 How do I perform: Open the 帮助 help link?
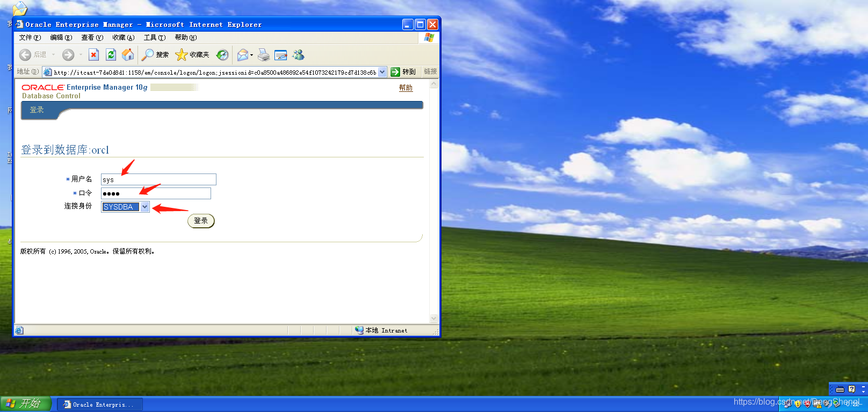coord(406,88)
